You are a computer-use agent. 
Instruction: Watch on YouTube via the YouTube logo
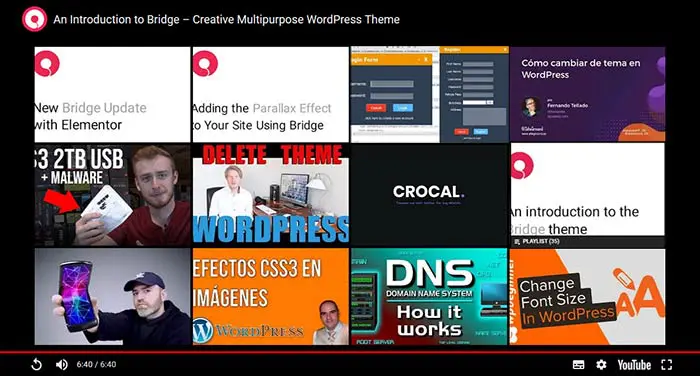coord(634,365)
